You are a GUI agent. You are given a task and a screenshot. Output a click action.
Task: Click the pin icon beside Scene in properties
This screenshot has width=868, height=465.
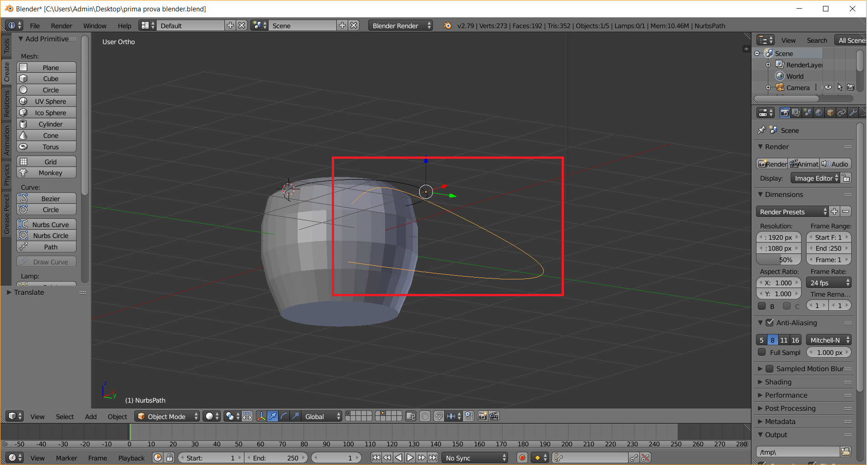[761, 130]
